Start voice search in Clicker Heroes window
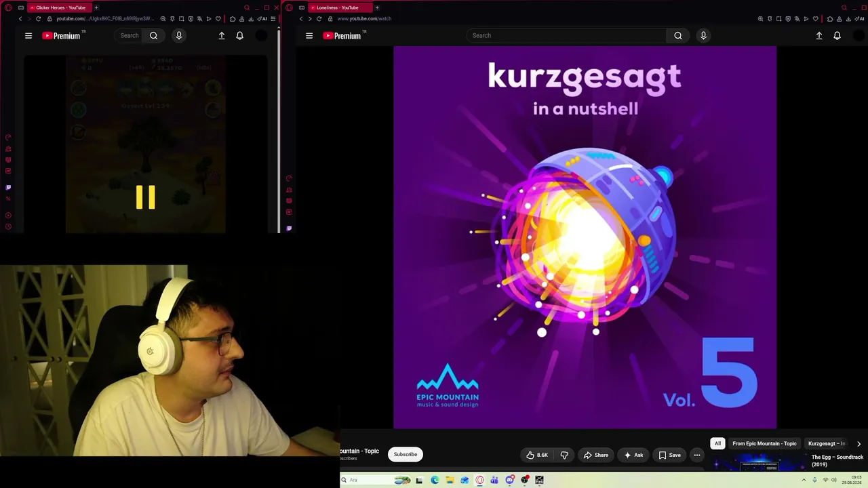The image size is (868, 488). (x=179, y=35)
